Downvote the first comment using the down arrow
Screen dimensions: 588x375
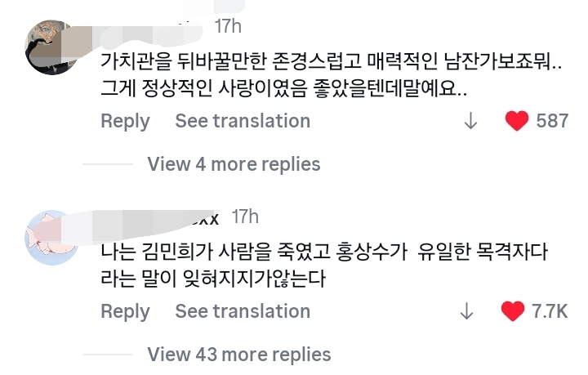tap(470, 121)
